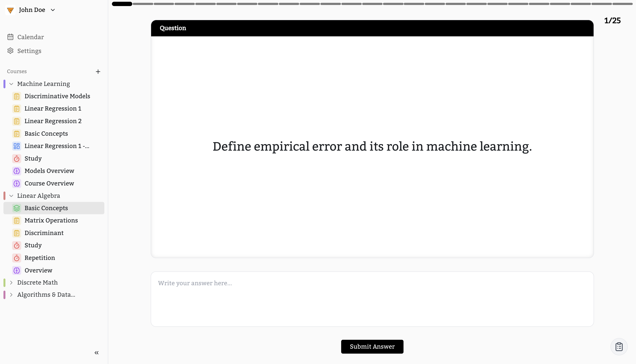Click the add course plus icon
Image resolution: width=636 pixels, height=364 pixels.
(98, 72)
